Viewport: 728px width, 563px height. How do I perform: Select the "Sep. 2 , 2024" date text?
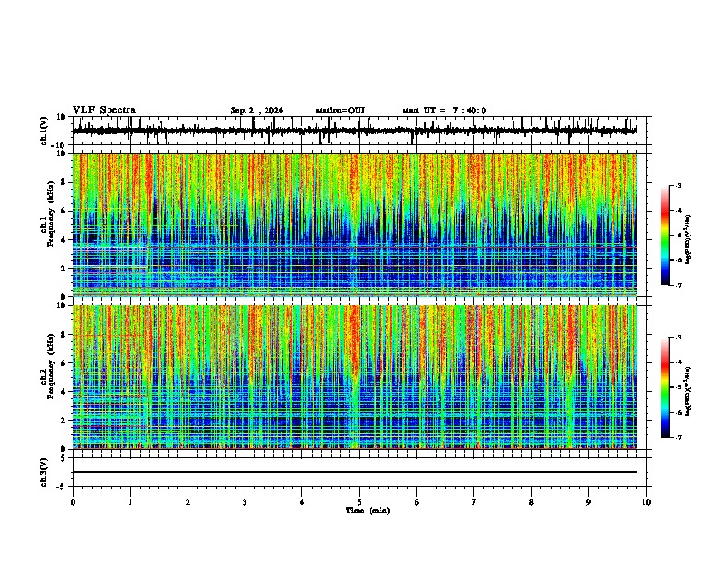point(256,110)
